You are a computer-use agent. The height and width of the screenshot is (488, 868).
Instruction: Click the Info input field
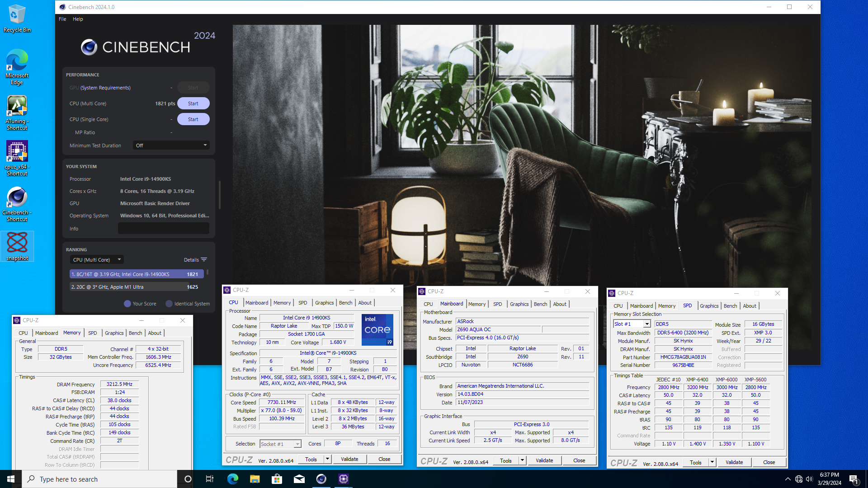[164, 228]
